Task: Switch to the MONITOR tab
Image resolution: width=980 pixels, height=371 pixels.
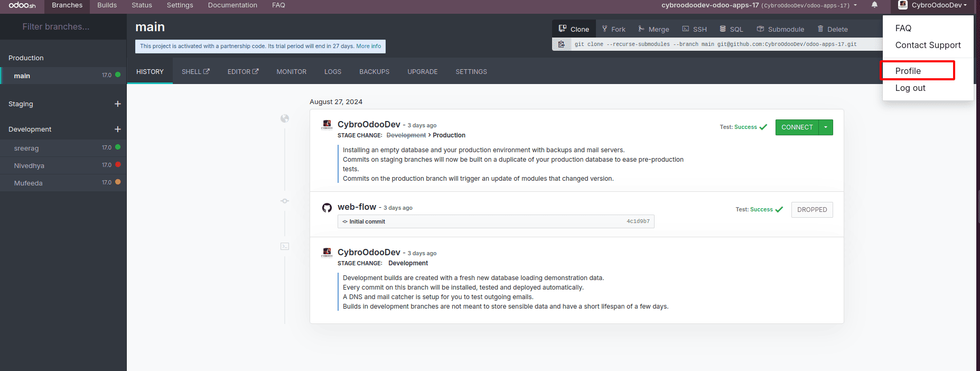Action: [292, 72]
